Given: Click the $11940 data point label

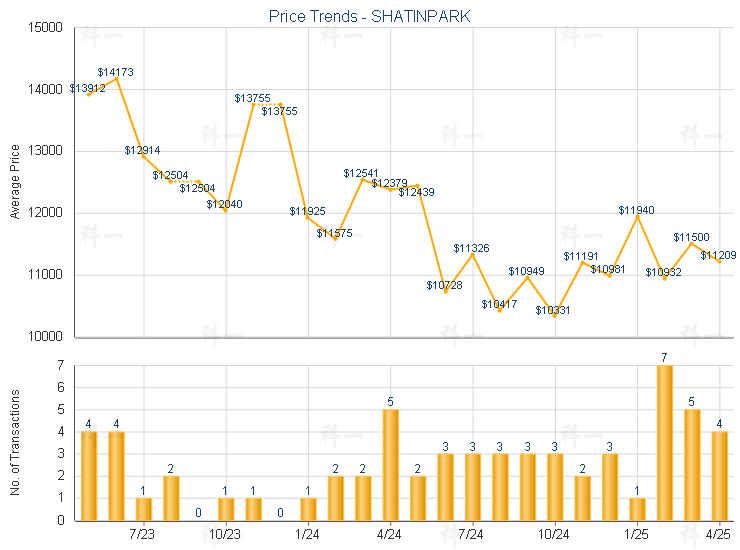Looking at the screenshot, I should click(636, 210).
